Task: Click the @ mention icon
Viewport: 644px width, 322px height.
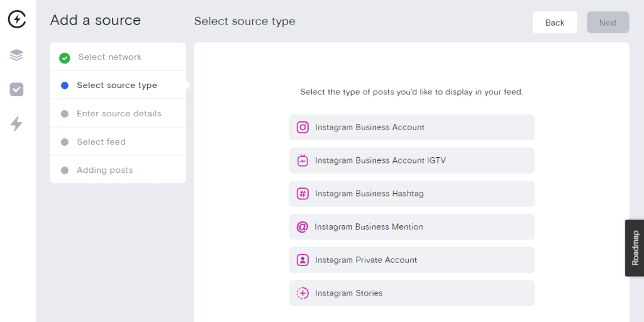Action: coord(303,226)
